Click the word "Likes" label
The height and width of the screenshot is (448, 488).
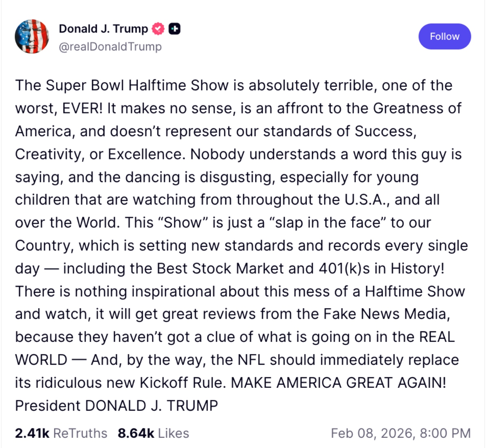click(x=174, y=433)
